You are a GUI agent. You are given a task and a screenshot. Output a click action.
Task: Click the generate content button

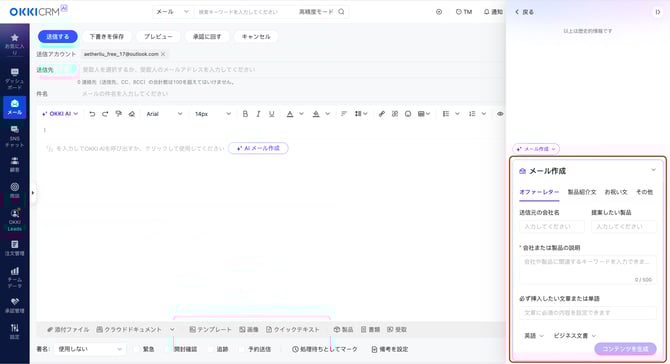(x=625, y=349)
